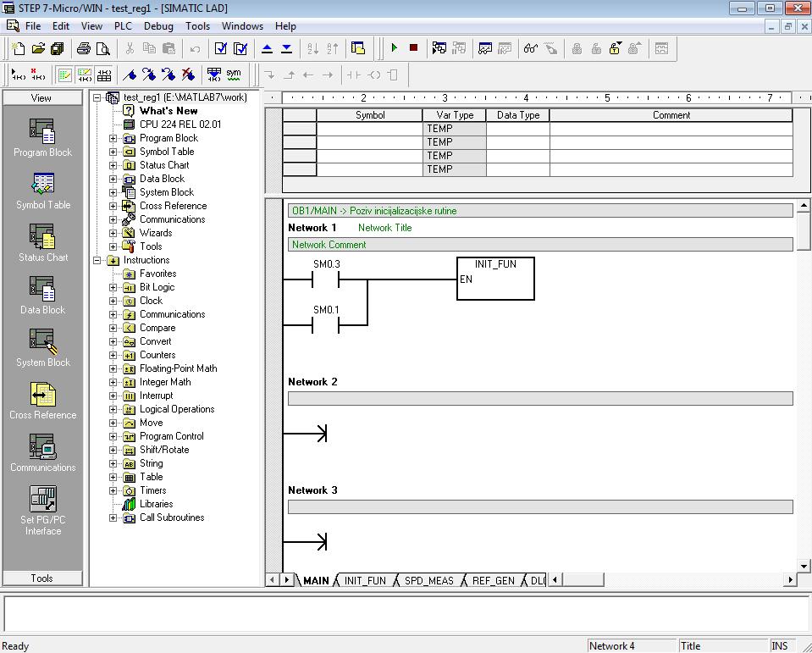
Task: Insert a network using the toolbar icon
Action: click(18, 75)
